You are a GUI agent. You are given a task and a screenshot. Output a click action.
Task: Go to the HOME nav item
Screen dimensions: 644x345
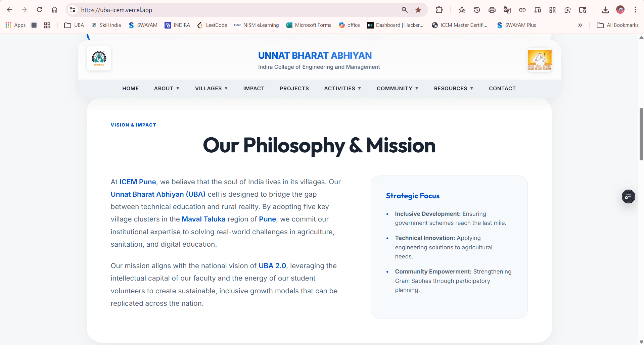131,89
